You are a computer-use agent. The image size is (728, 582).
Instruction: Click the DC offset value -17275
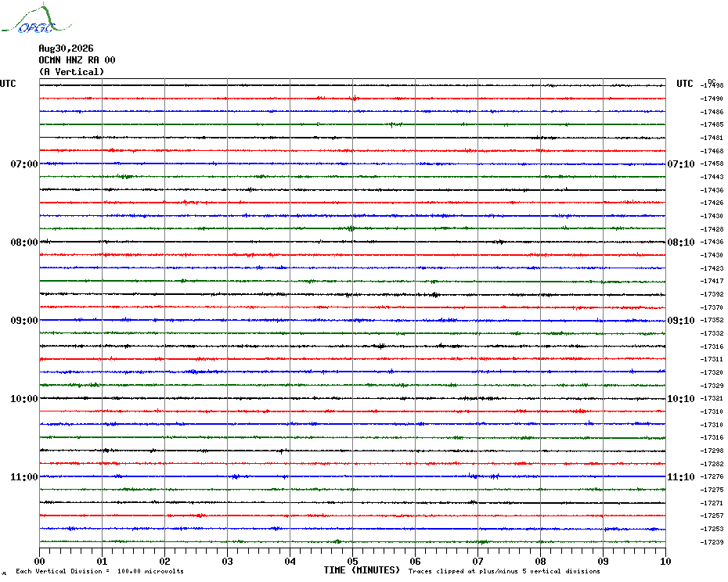pos(712,490)
